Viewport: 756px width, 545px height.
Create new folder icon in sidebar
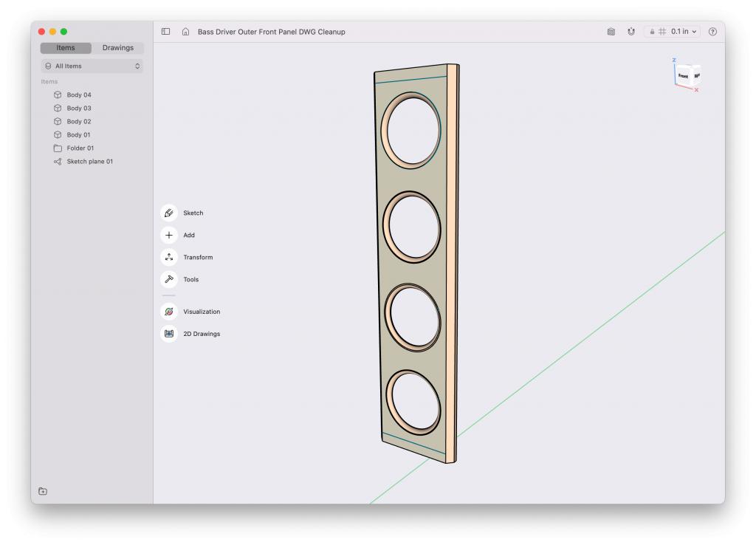[43, 491]
